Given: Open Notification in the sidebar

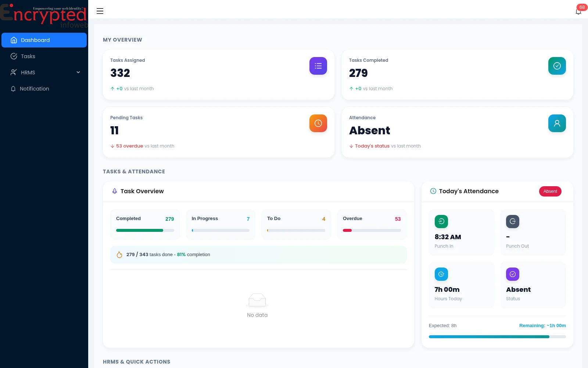Looking at the screenshot, I should tap(44, 89).
